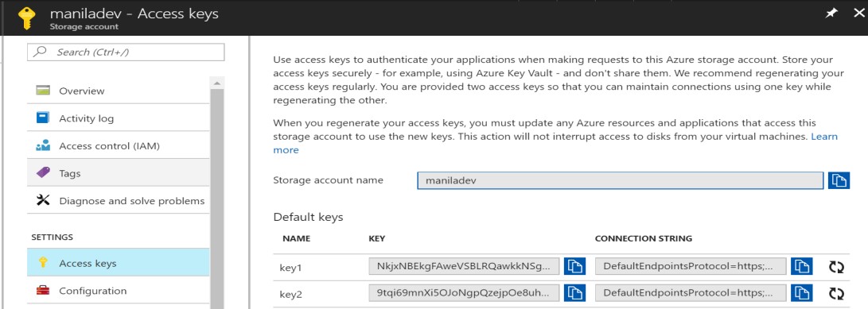
Task: Open the Tags section
Action: pos(119,173)
